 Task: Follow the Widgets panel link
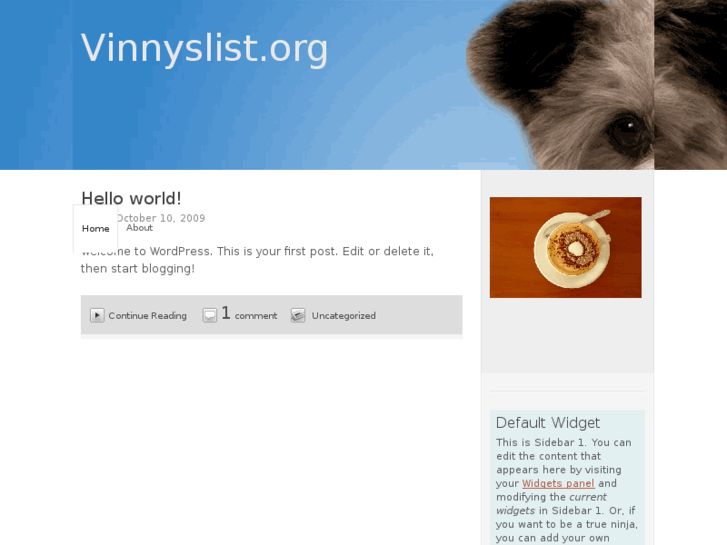click(x=558, y=483)
